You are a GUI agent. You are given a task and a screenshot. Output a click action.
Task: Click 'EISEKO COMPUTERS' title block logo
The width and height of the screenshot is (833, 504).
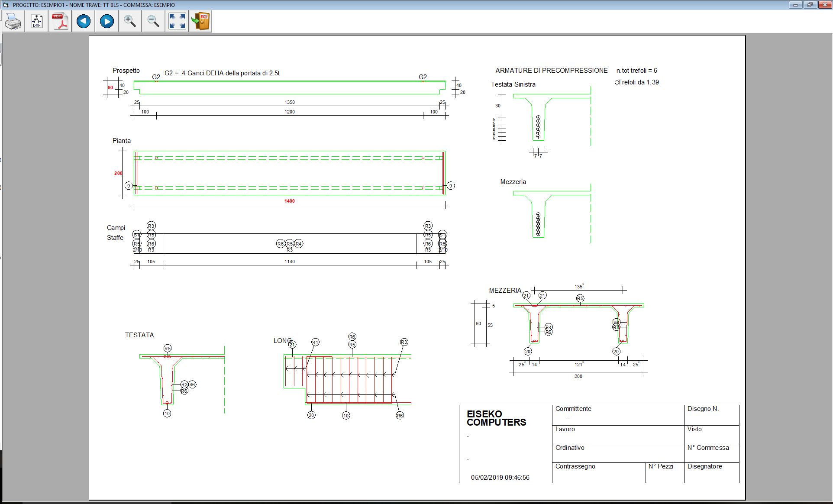(x=496, y=418)
